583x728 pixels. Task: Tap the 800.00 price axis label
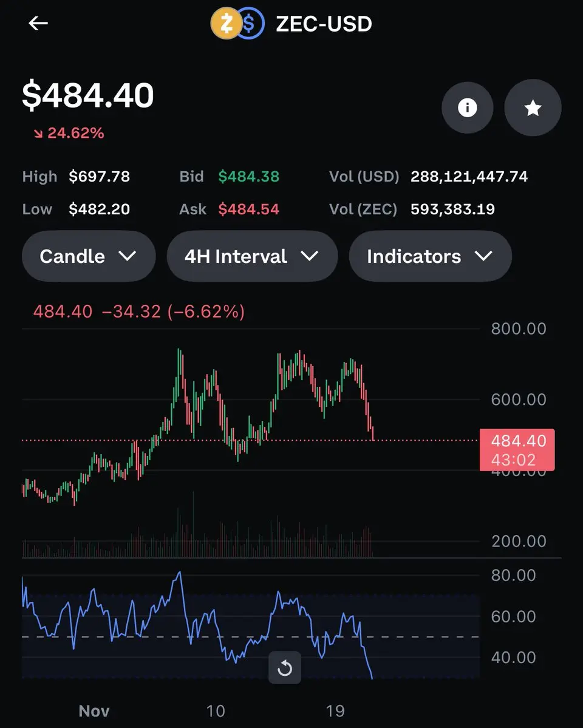tap(519, 328)
